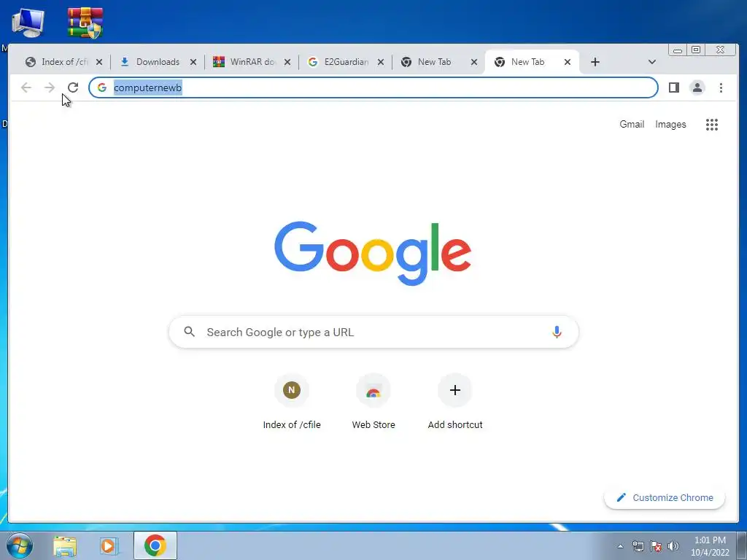The height and width of the screenshot is (560, 747).
Task: Start voice search with the microphone
Action: pos(557,332)
